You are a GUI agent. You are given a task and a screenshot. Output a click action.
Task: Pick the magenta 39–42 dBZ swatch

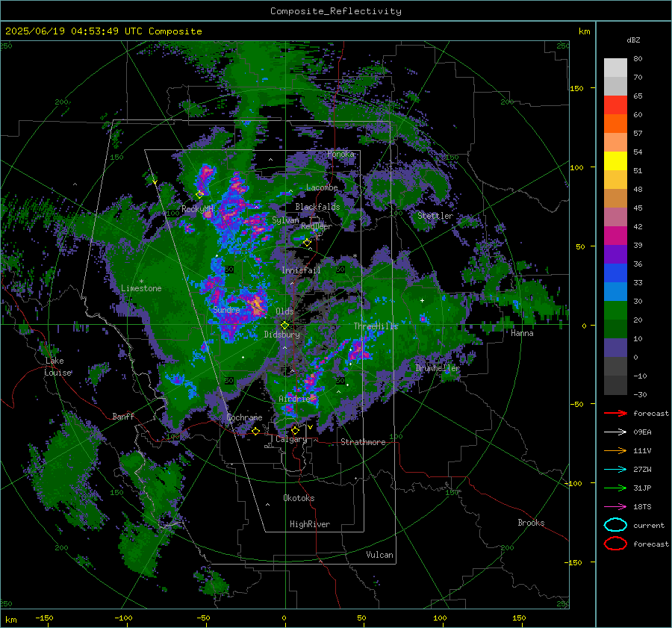615,236
